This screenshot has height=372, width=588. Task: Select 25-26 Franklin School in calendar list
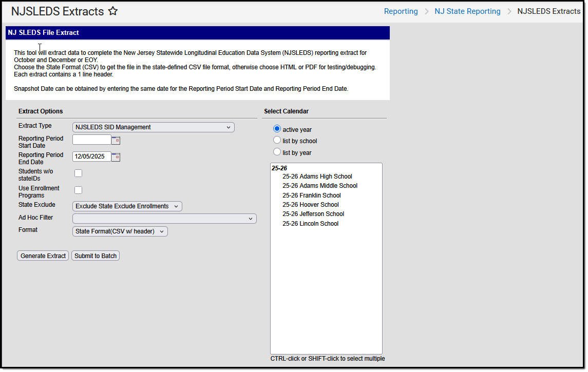pos(311,195)
